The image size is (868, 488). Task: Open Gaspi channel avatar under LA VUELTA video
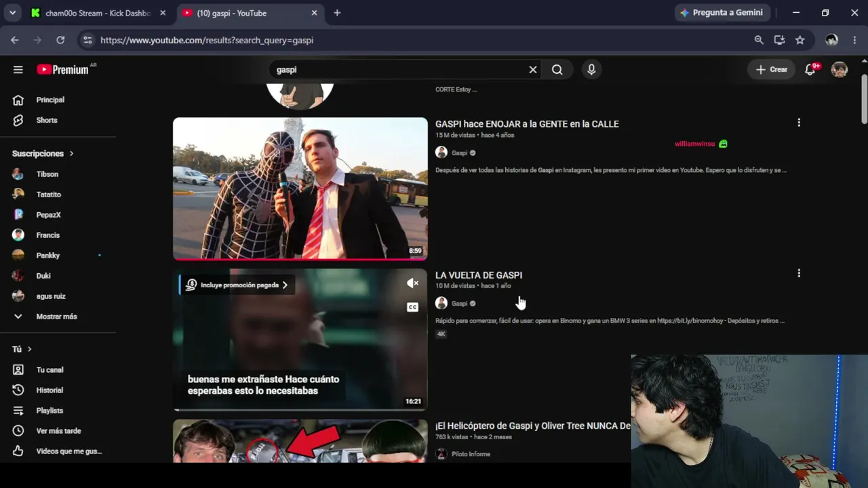(441, 303)
